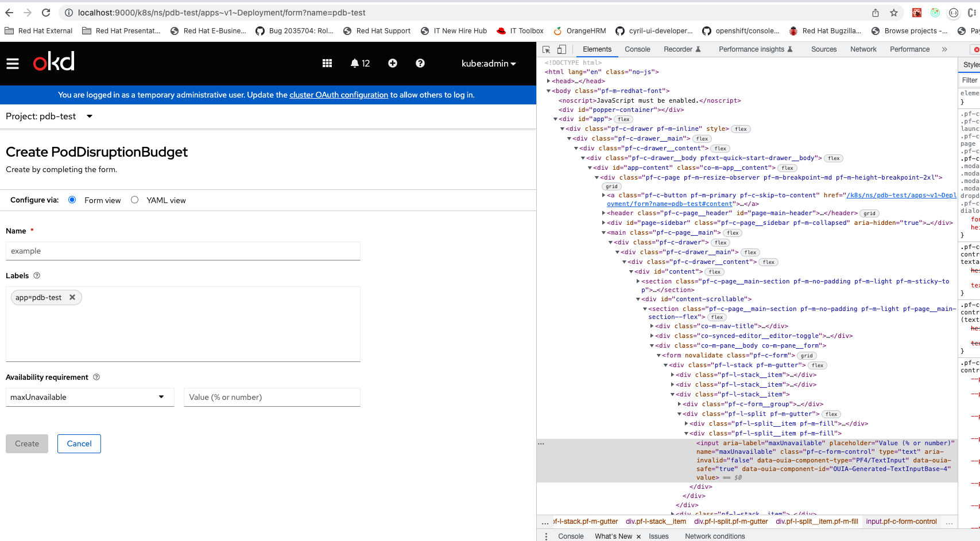980x541 pixels.
Task: Collapse the body pf-m-redhat-font element
Action: point(549,91)
